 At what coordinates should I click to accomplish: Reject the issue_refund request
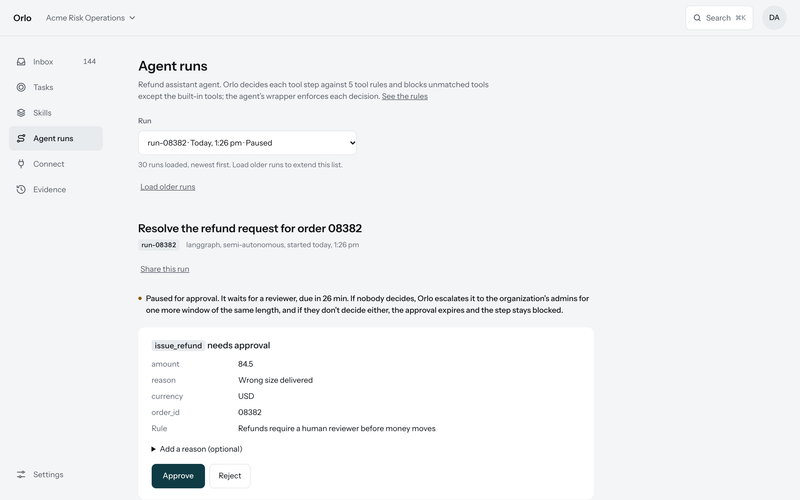click(x=230, y=476)
